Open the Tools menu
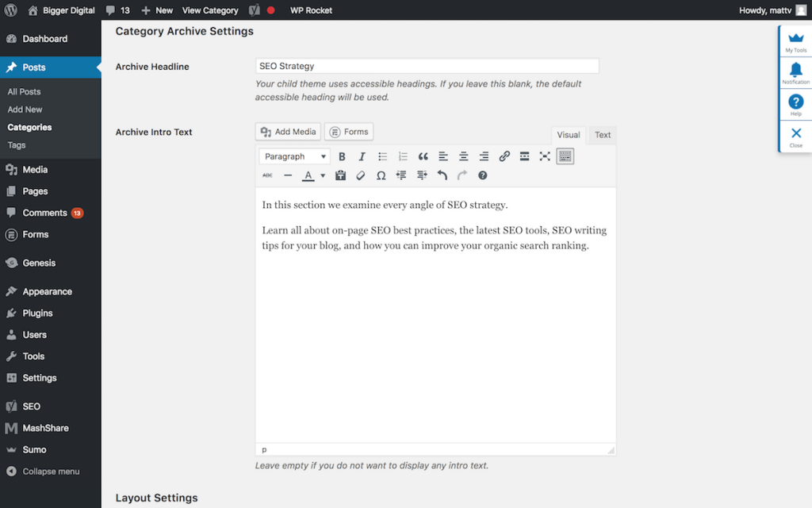Viewport: 812px width, 508px height. [51, 356]
